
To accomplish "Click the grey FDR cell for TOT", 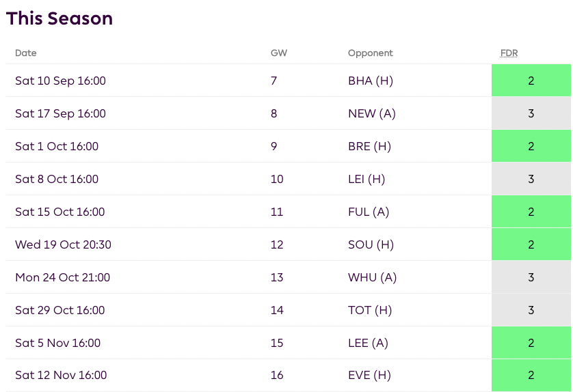I will pos(531,310).
